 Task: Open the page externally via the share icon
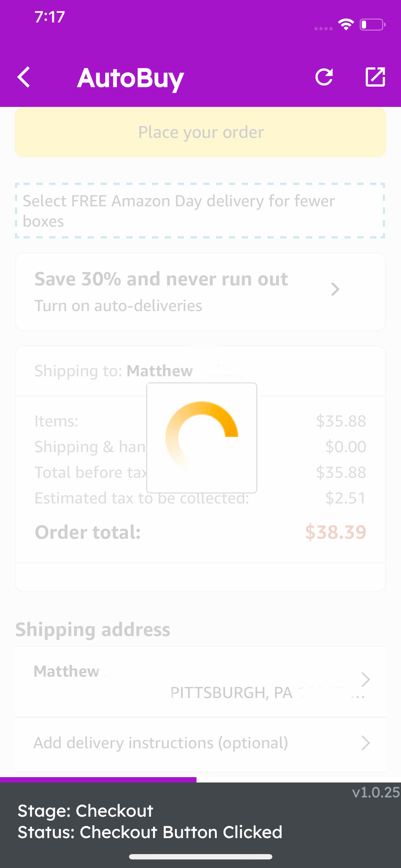375,77
